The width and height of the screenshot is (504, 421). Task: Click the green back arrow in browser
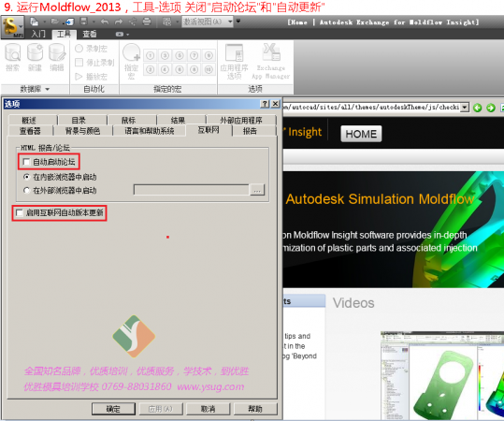point(478,108)
